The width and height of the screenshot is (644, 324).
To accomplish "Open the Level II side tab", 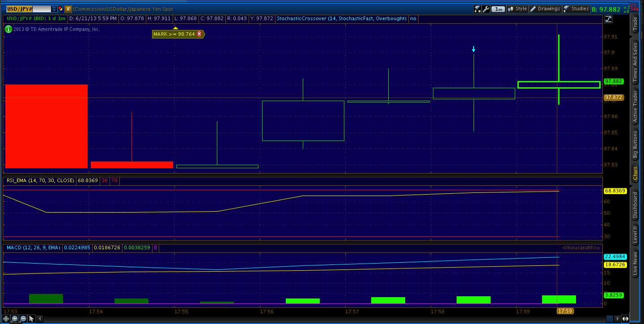I will tap(635, 234).
